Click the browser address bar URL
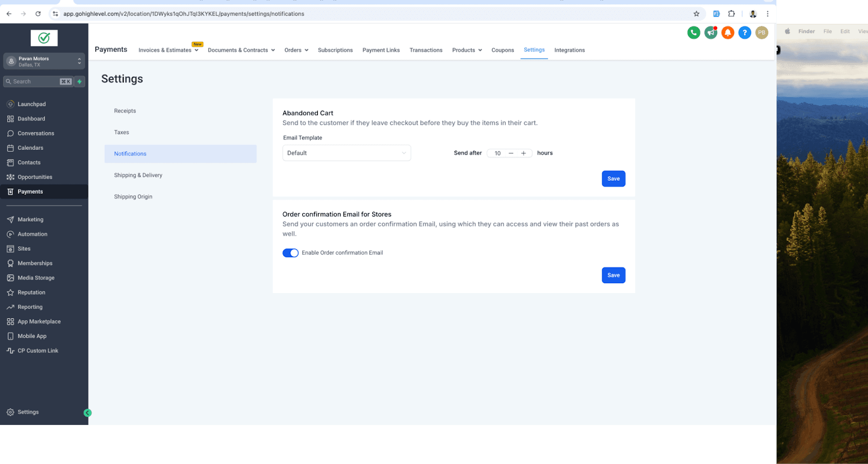Image resolution: width=868 pixels, height=464 pixels. [x=183, y=14]
